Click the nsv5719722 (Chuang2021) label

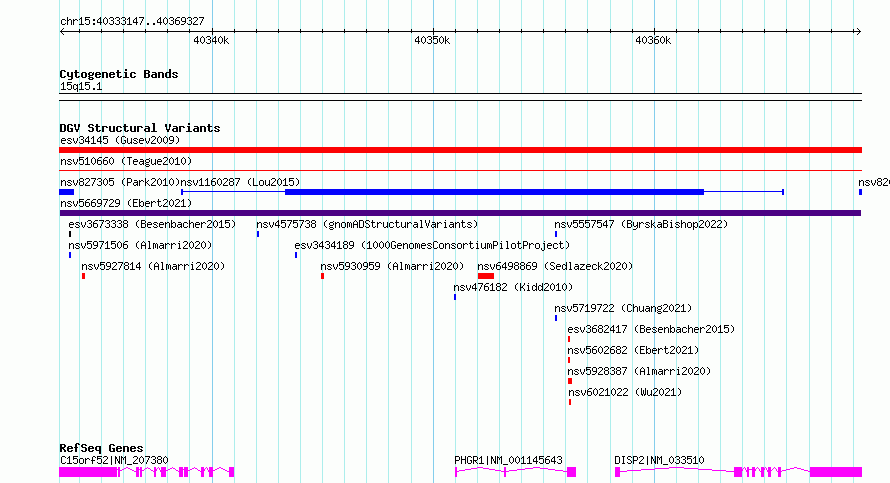coord(623,308)
